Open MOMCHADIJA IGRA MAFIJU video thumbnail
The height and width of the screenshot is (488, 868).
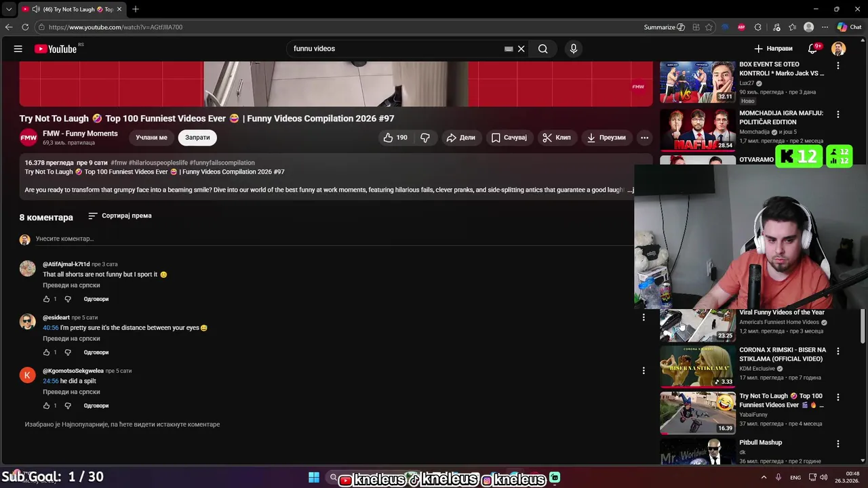pyautogui.click(x=697, y=130)
